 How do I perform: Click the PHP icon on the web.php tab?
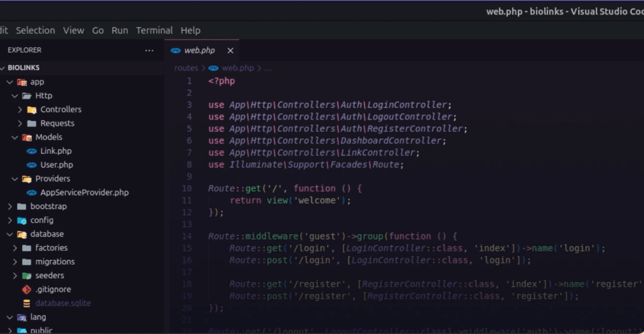pyautogui.click(x=175, y=50)
